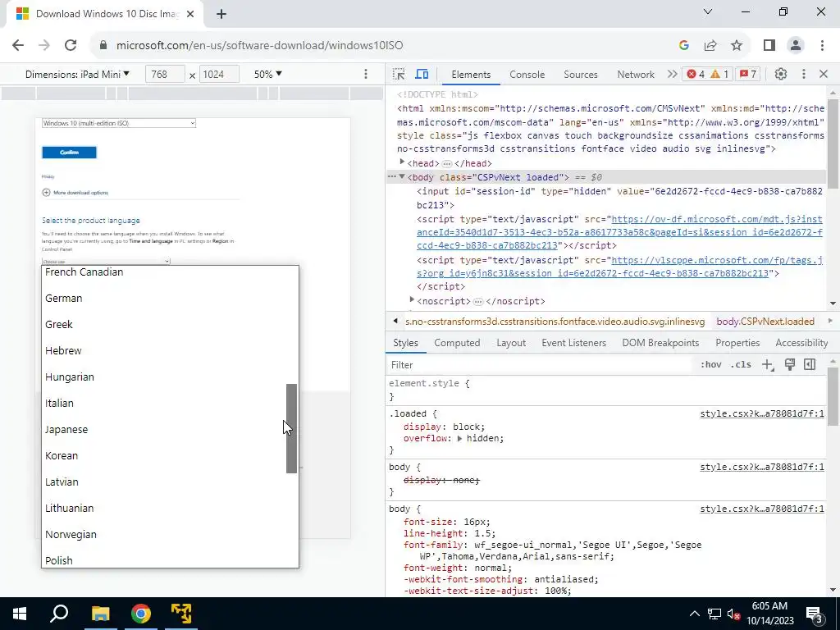Open DevTools settings gear

click(781, 75)
